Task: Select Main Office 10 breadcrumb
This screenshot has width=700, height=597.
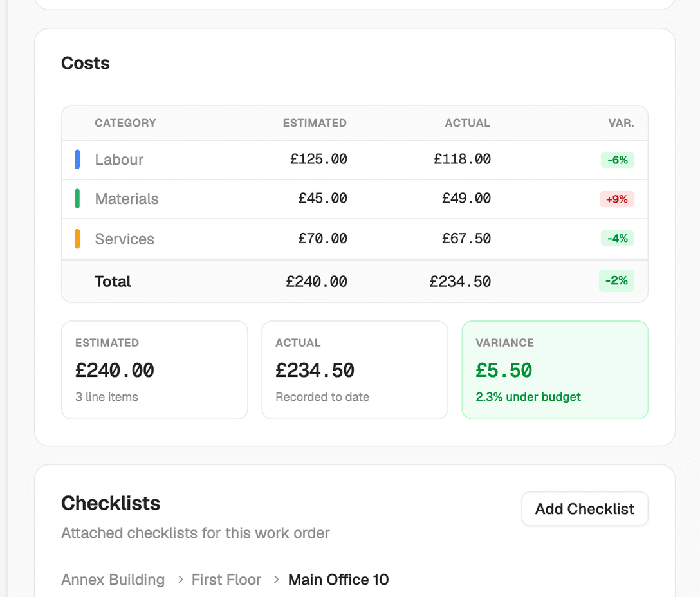Action: pos(338,580)
